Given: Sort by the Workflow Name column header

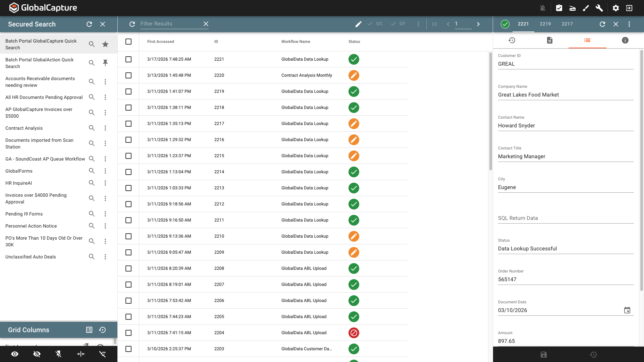Looking at the screenshot, I should [296, 42].
